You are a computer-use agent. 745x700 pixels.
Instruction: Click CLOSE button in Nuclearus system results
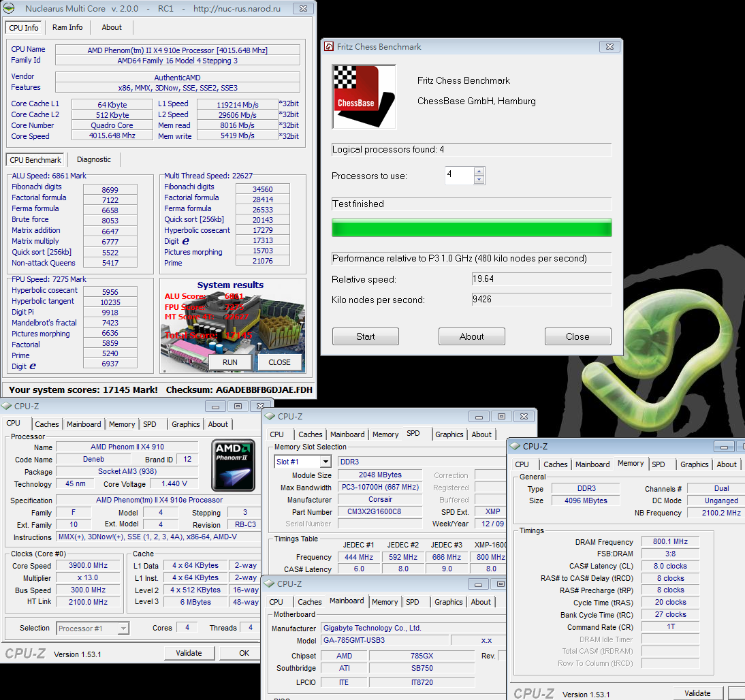[x=279, y=362]
